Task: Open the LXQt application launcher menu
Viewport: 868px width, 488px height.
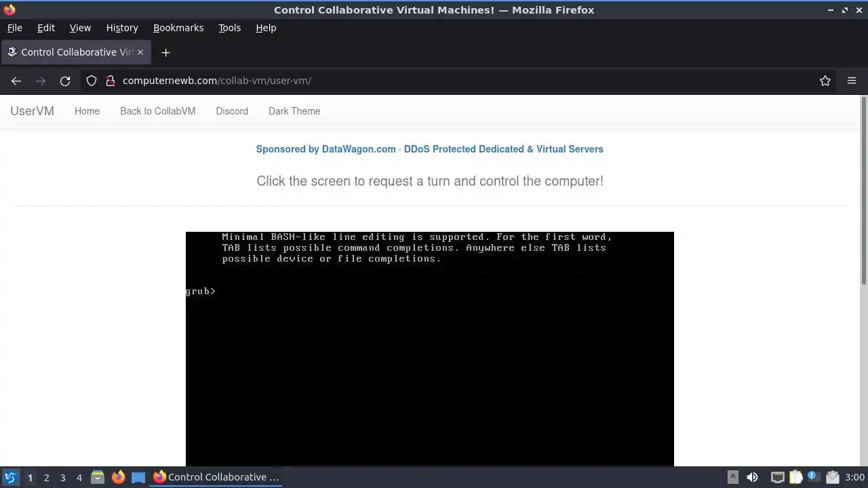Action: tap(10, 477)
